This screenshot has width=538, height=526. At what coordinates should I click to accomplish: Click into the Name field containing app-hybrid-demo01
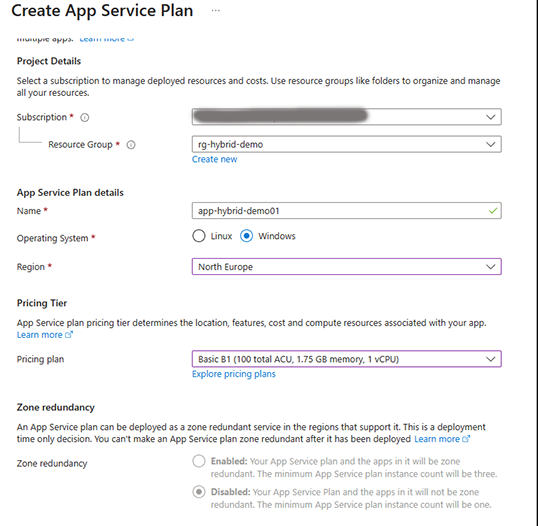pyautogui.click(x=347, y=211)
